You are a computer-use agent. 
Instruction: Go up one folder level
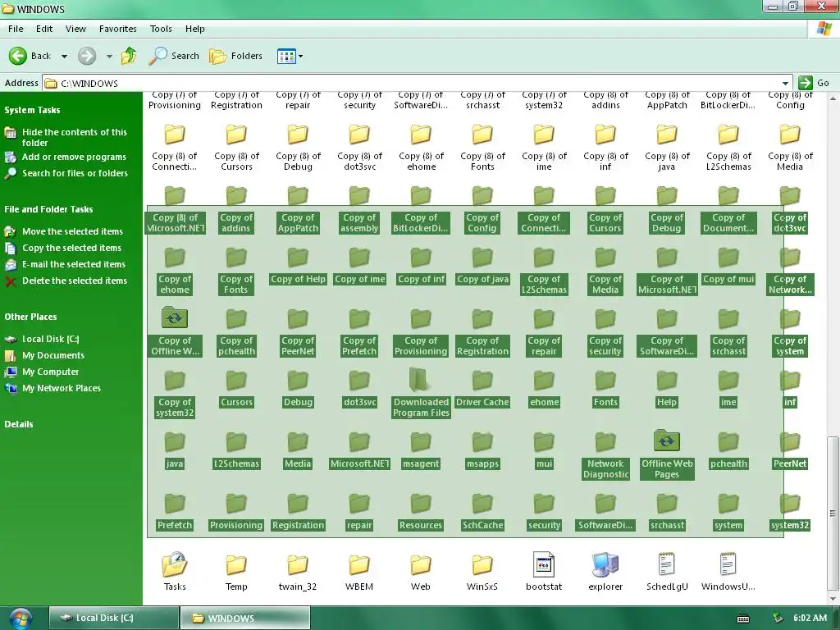[129, 56]
